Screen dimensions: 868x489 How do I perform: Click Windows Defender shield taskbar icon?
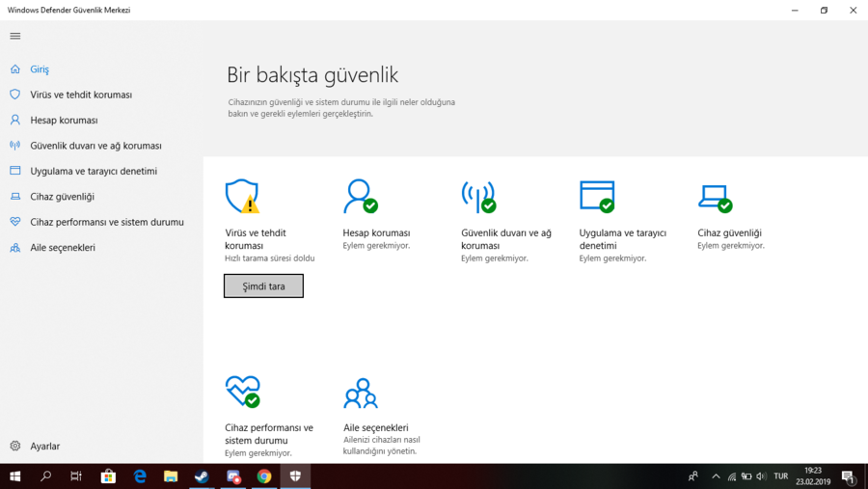coord(295,476)
